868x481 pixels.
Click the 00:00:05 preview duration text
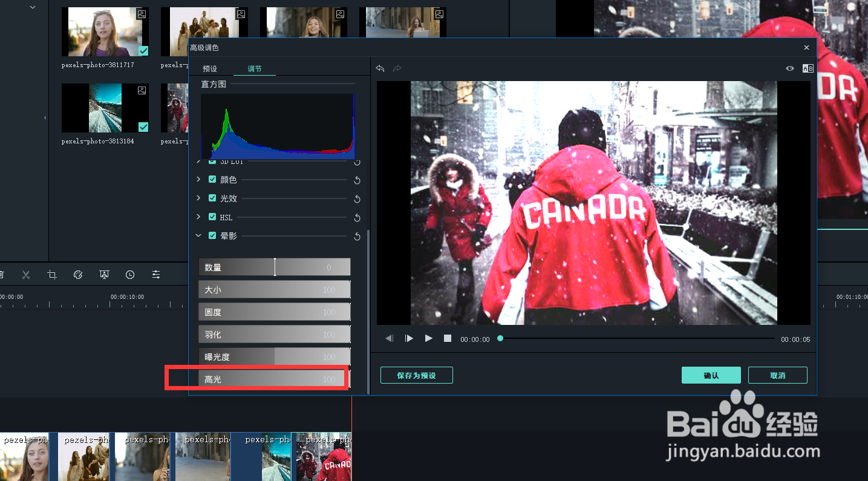tap(795, 339)
